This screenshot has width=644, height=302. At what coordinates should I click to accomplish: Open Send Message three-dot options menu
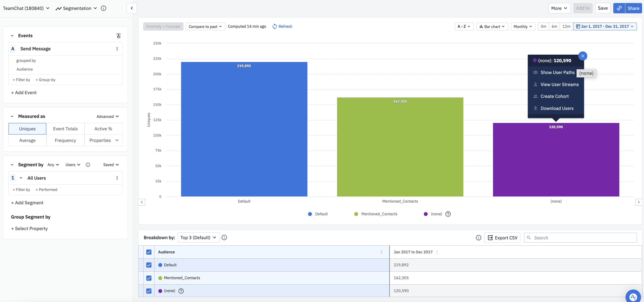pos(117,49)
